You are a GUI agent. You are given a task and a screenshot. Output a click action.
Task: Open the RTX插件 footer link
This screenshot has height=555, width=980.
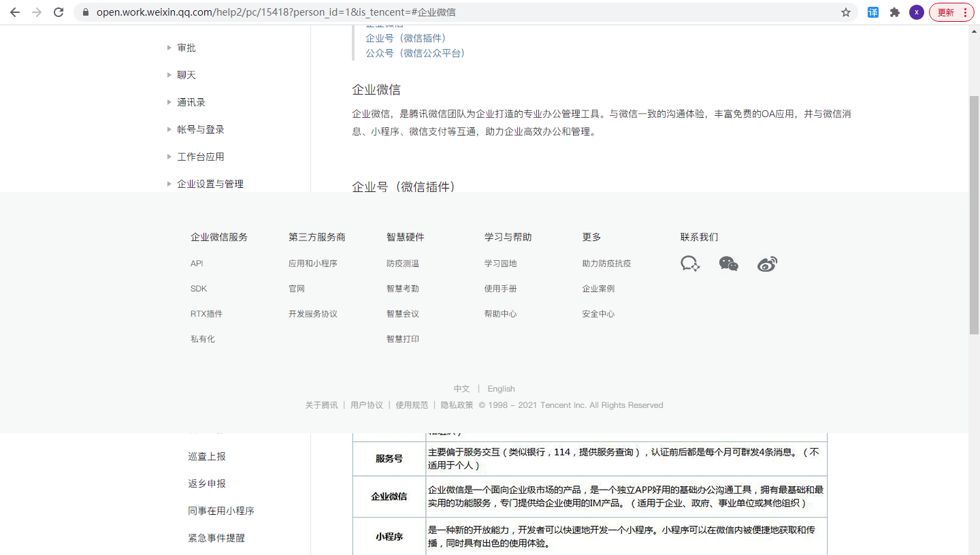point(207,314)
